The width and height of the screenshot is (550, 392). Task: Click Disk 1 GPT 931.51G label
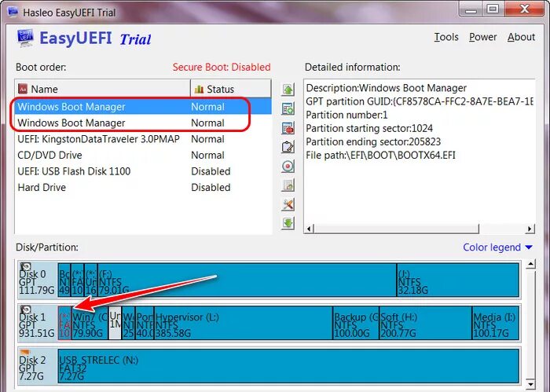(37, 324)
